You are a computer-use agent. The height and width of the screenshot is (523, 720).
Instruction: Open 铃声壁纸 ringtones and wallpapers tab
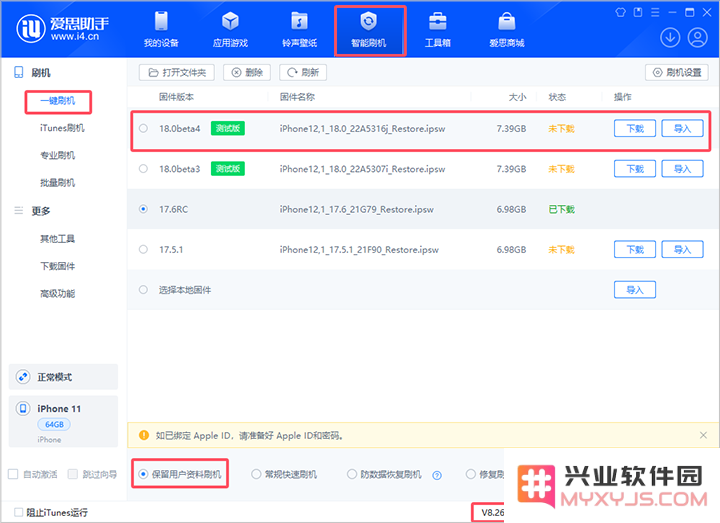point(299,29)
